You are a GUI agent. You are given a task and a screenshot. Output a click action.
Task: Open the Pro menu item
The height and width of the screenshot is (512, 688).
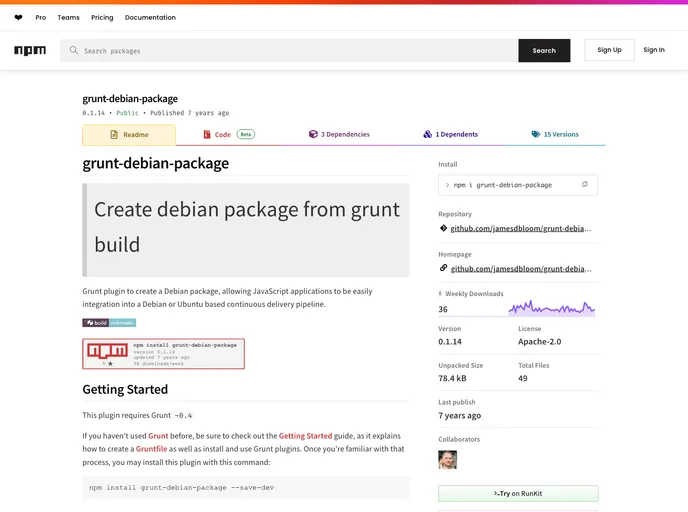[x=41, y=18]
